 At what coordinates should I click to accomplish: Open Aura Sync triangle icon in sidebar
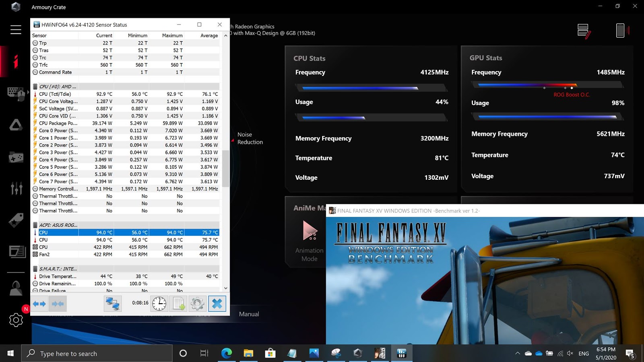coord(16,125)
